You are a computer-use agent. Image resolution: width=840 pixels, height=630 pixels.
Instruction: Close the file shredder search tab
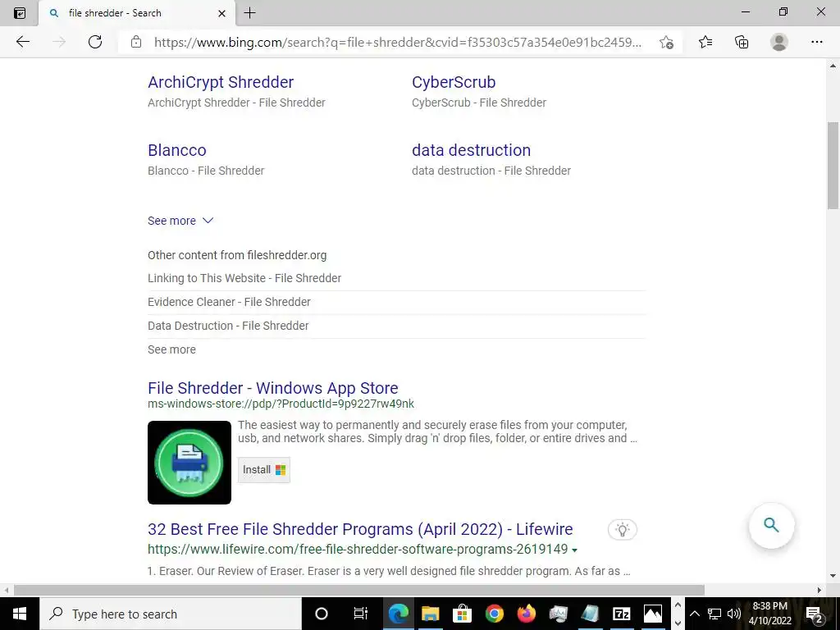(x=221, y=13)
